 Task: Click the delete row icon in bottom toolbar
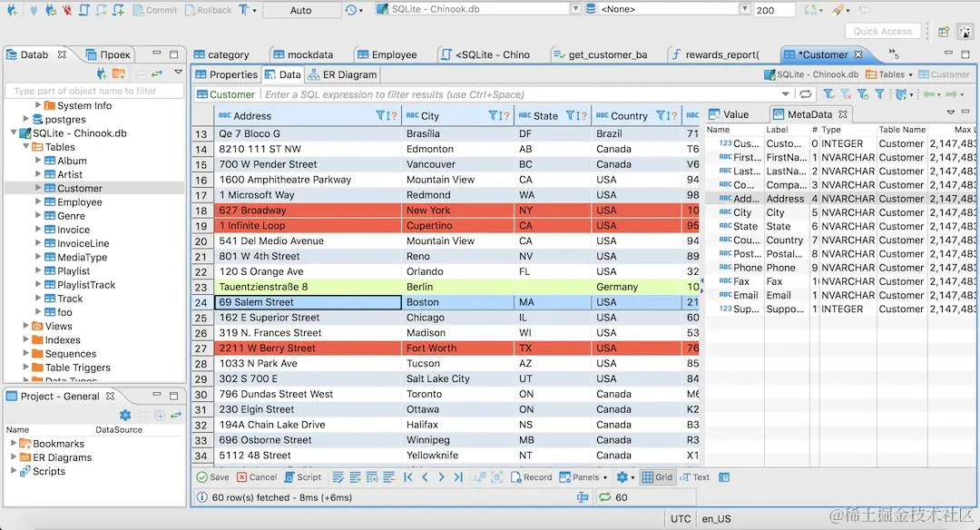pos(388,477)
